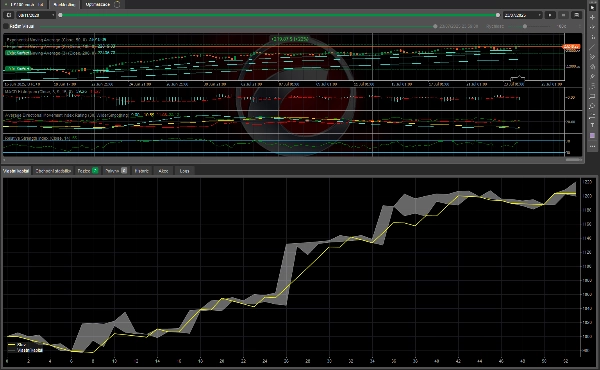Click the left handle of the date range slider
600x370 pixels.
pos(60,15)
